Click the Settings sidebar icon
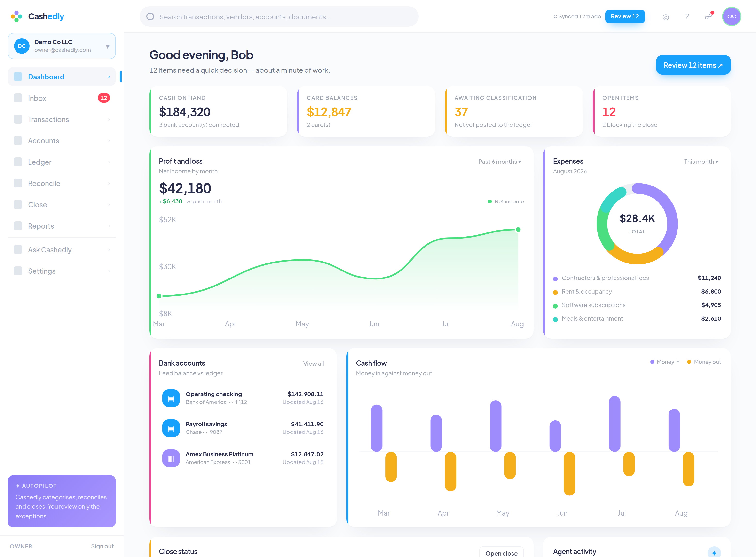This screenshot has height=557, width=756. tap(18, 271)
